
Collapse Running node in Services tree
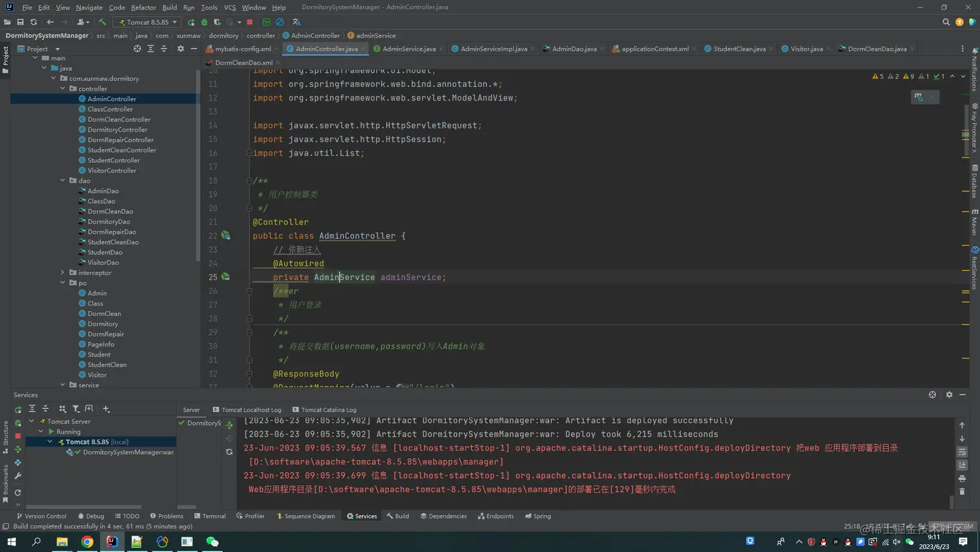pyautogui.click(x=40, y=432)
